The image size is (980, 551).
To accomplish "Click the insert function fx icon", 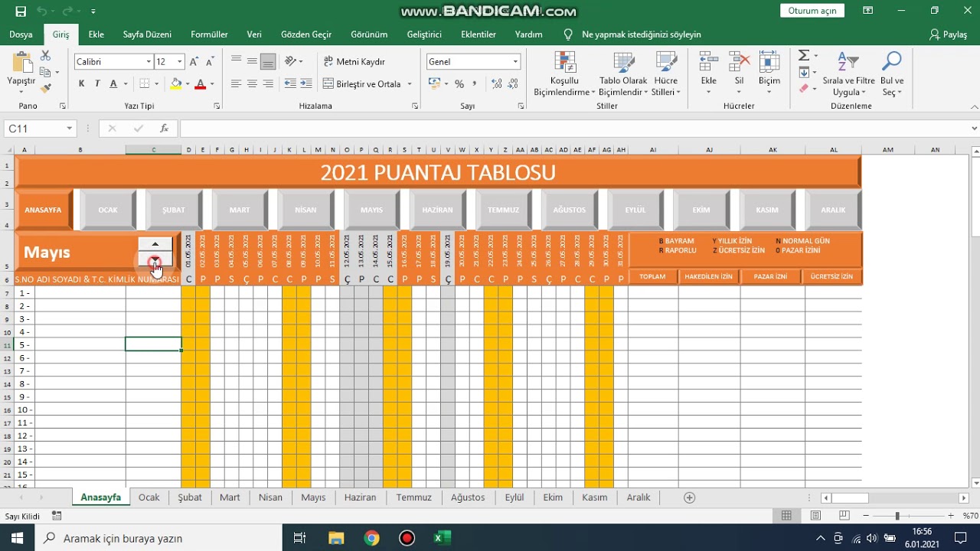I will click(x=164, y=129).
